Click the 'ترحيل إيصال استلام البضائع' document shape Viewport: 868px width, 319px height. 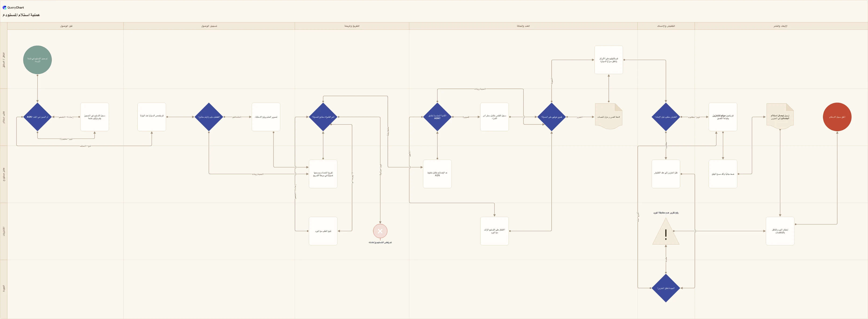780,117
